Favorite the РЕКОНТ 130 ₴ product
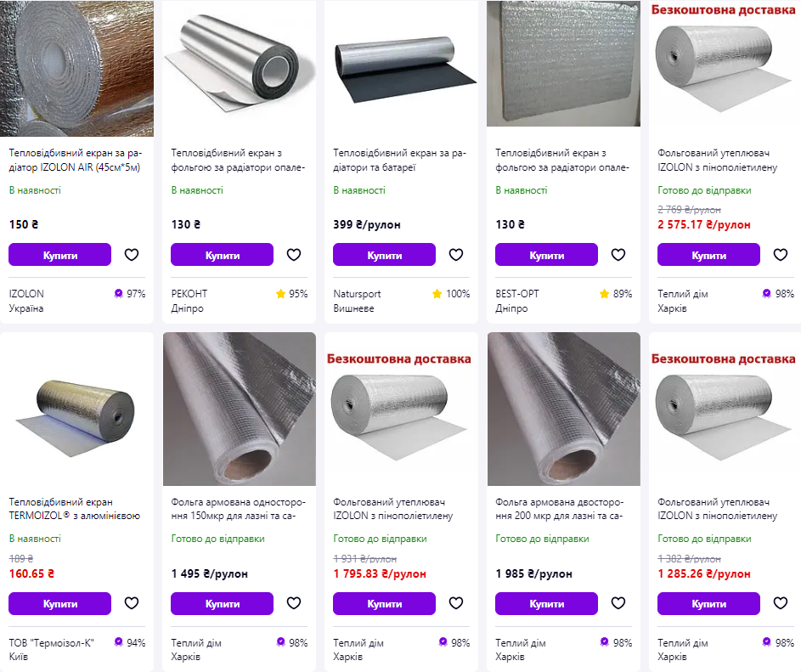The width and height of the screenshot is (801, 672). coord(294,255)
